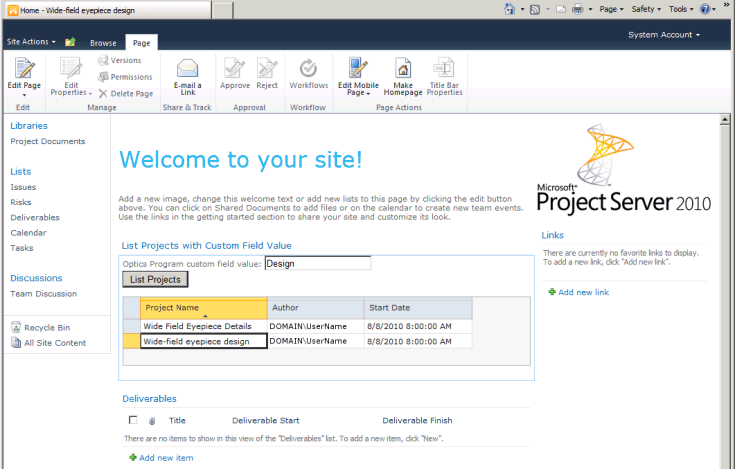This screenshot has width=735, height=469.
Task: Open Project Documents library
Action: point(48,141)
